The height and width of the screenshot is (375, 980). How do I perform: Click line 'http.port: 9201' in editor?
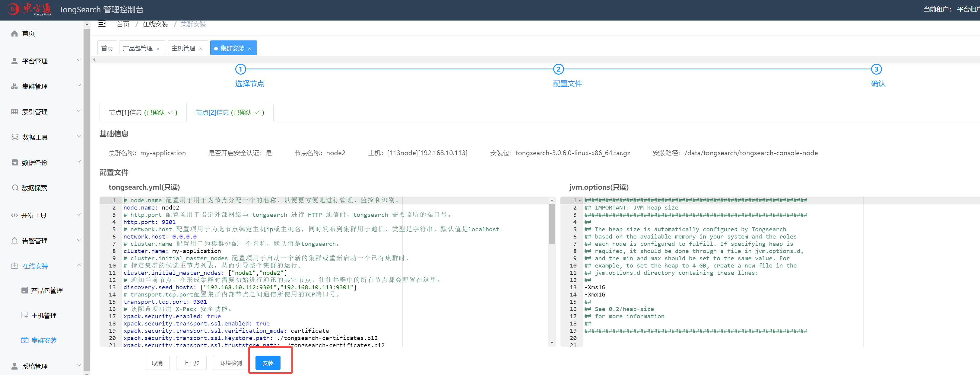(x=150, y=222)
